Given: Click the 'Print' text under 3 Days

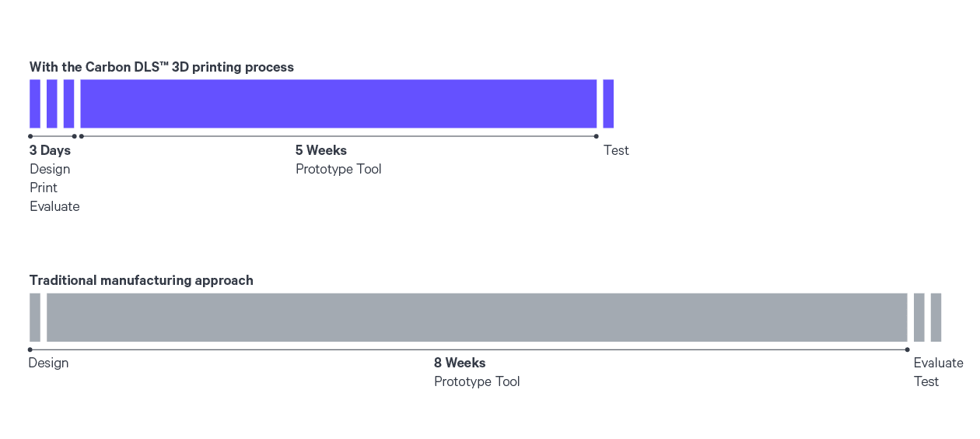Looking at the screenshot, I should point(44,188).
